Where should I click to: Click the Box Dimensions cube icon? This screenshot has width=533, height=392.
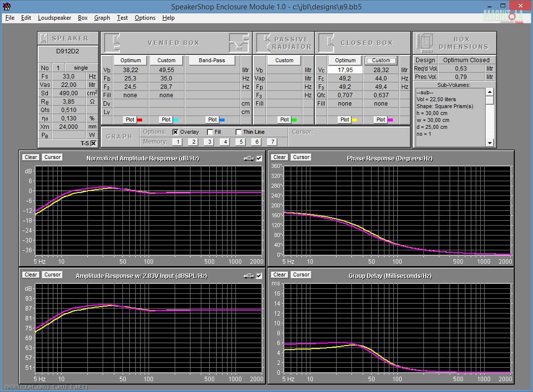point(425,43)
